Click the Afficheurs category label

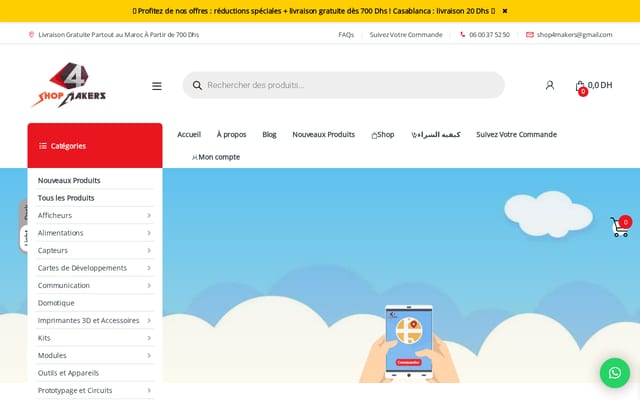coord(55,216)
